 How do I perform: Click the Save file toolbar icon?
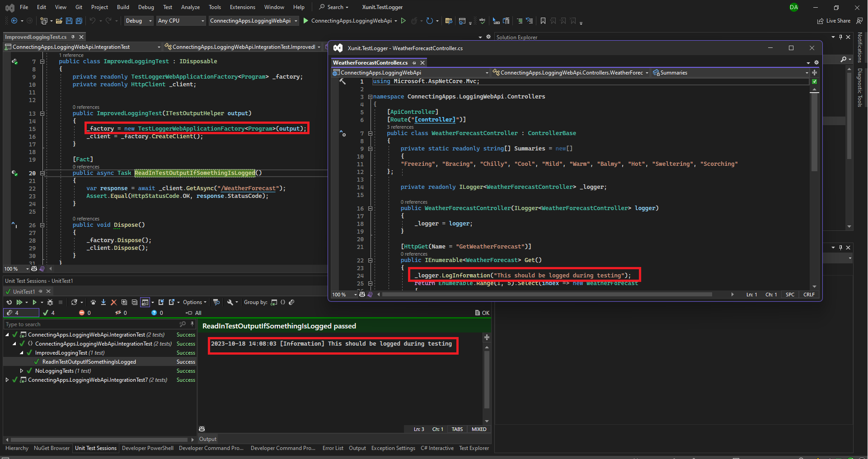(69, 21)
